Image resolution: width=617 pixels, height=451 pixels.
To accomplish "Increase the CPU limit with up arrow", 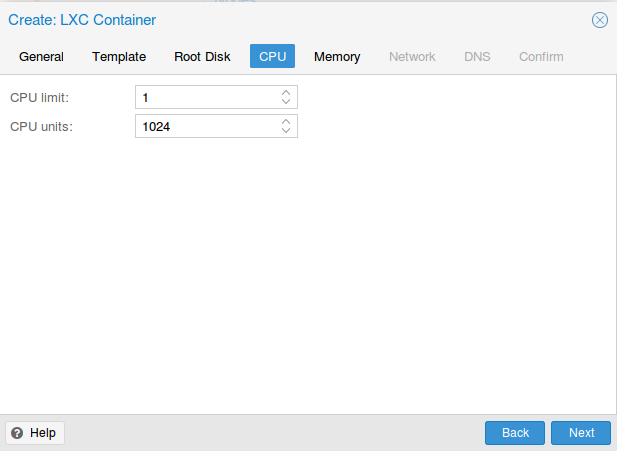I will click(286, 93).
